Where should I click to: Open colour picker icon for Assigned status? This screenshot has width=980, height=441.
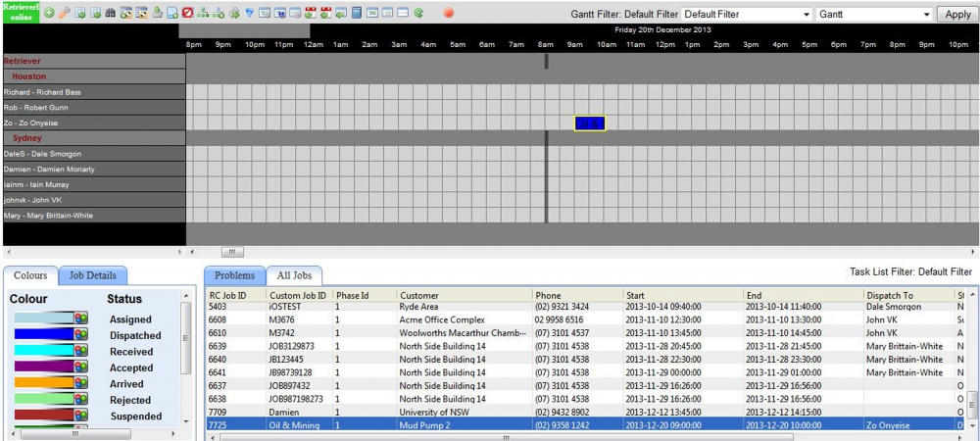(x=81, y=318)
